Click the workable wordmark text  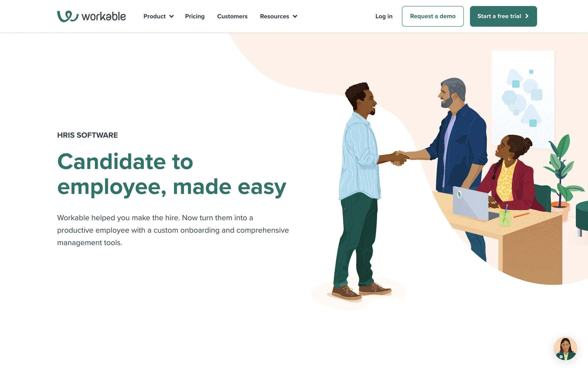click(104, 16)
